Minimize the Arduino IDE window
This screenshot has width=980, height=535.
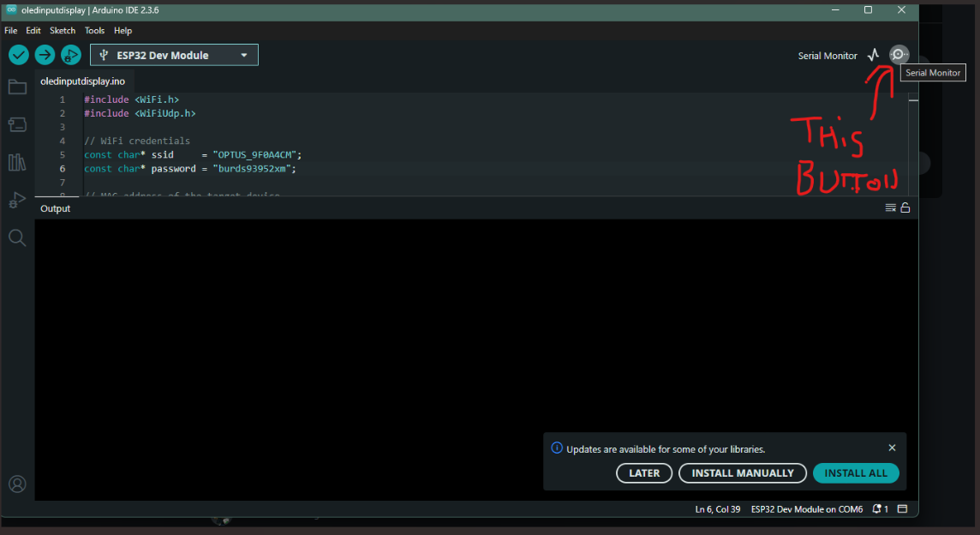pos(835,9)
